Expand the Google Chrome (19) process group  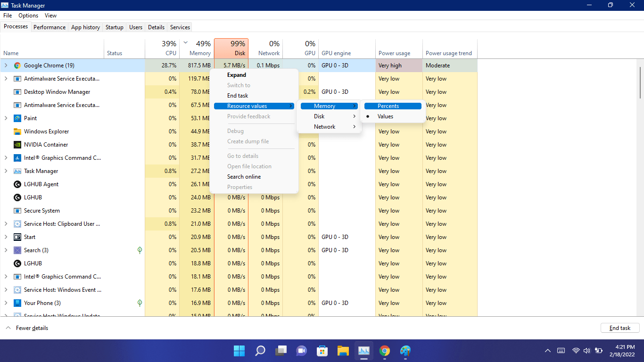point(6,66)
